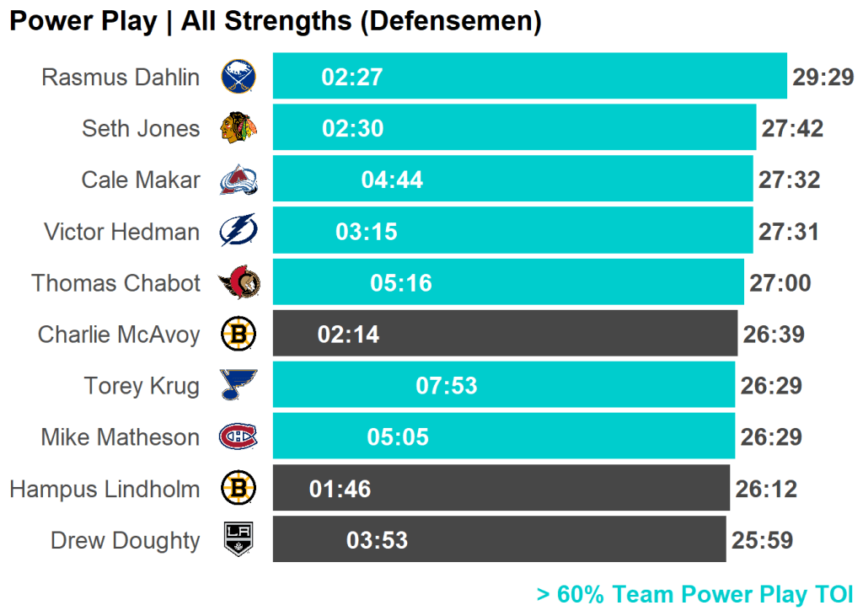
Task: Click the Tampa Bay Lightning logo
Action: [x=238, y=232]
